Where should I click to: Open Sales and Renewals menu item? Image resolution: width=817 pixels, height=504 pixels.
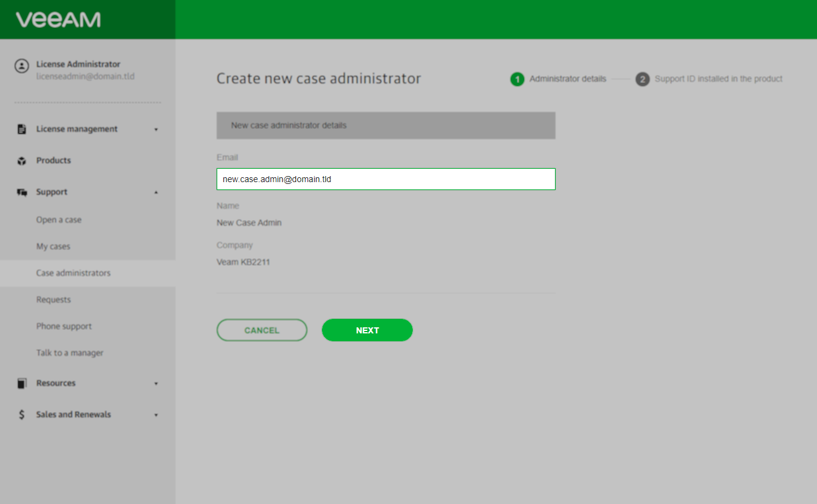(73, 414)
